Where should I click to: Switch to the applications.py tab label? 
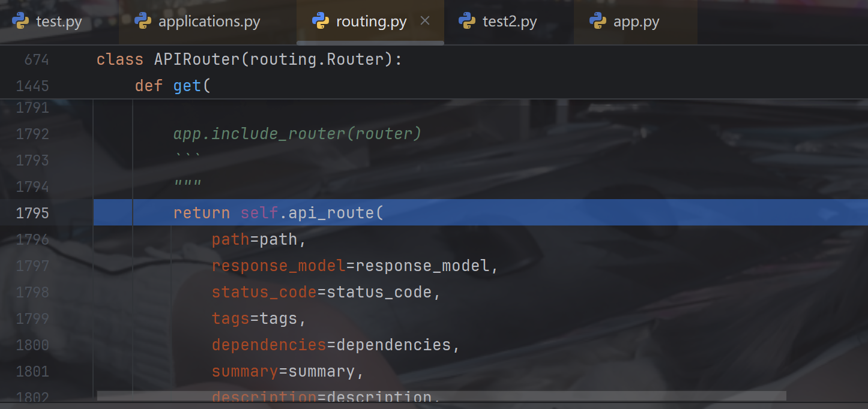(209, 22)
